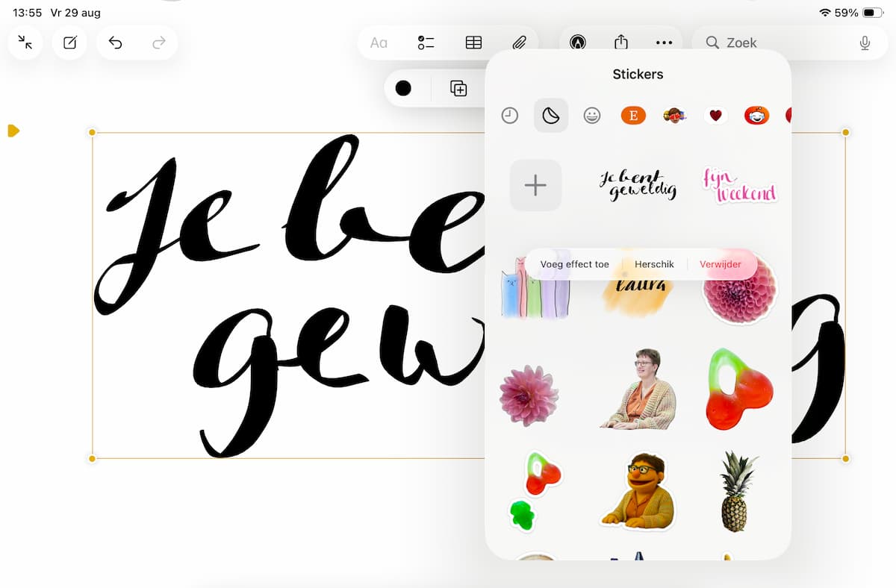Insert a checklist using the checklist icon
896x588 pixels.
(x=426, y=43)
